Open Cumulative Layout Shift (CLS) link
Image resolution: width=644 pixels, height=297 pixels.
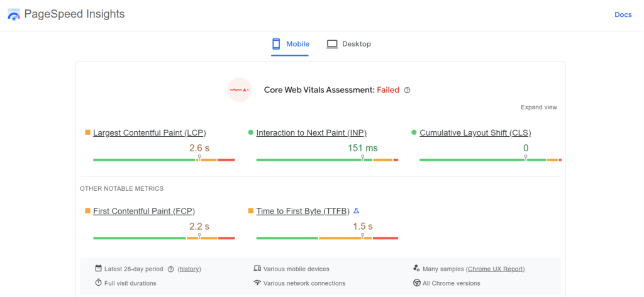coord(475,133)
